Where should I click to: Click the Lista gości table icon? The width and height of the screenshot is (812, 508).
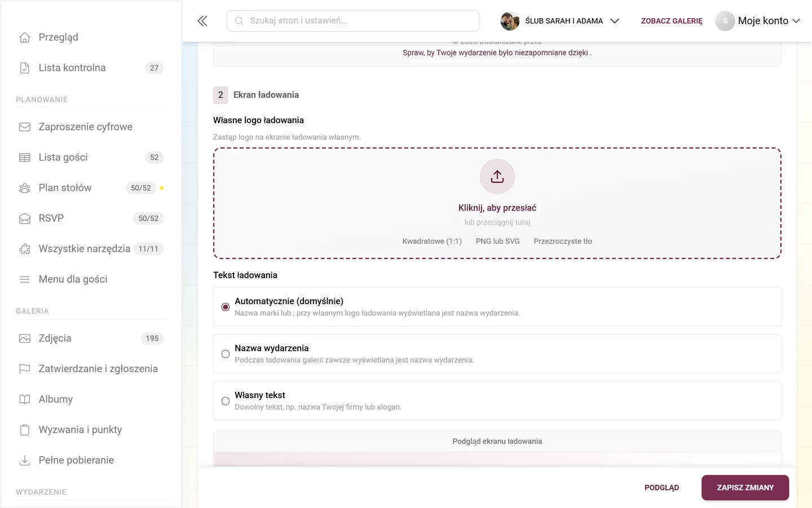click(x=25, y=157)
